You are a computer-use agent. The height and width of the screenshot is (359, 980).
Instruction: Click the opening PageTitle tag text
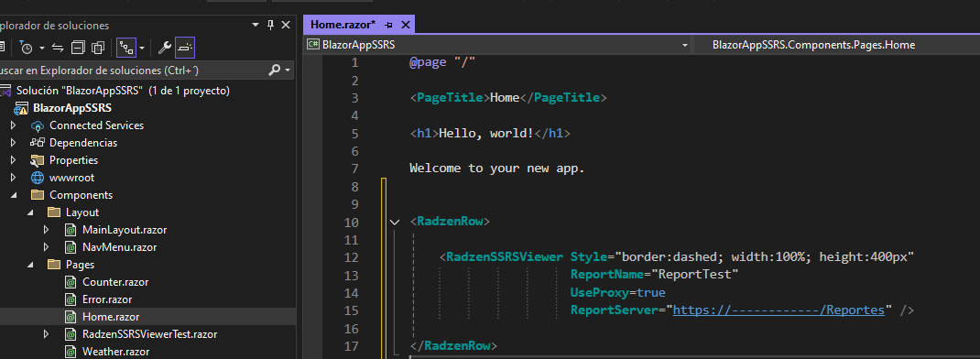(450, 98)
